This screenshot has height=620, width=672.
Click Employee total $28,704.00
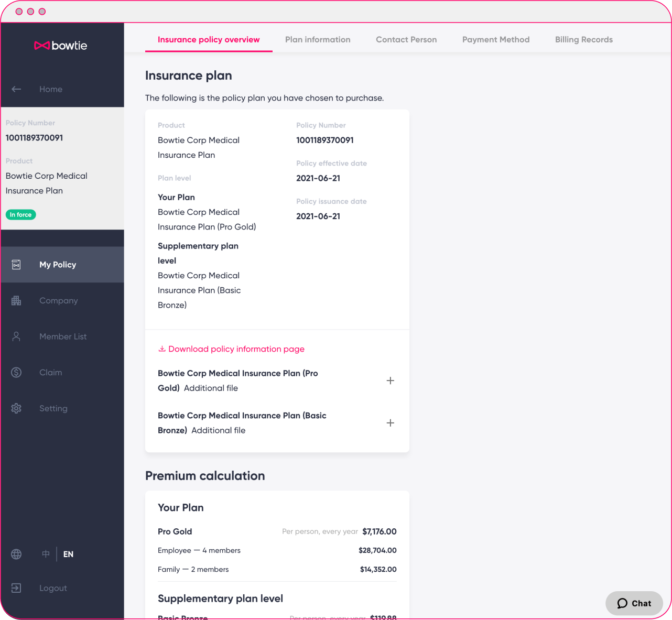coord(377,550)
